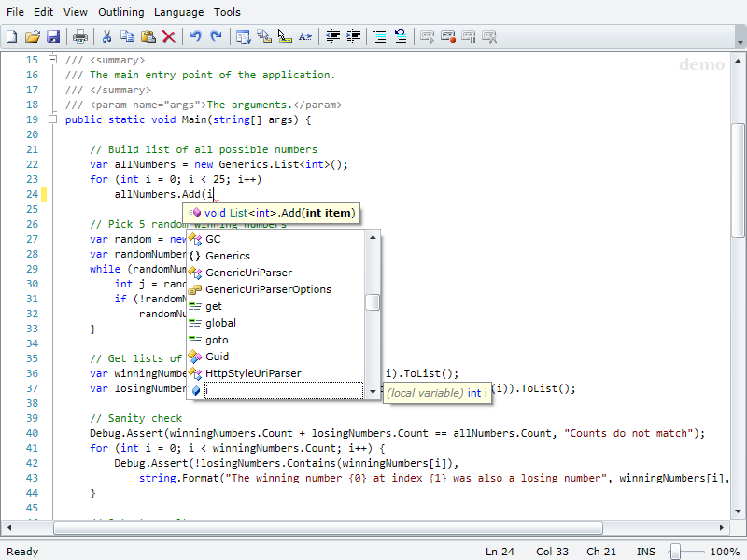Click the editor horizontal scroll left arrow
747x560 pixels.
pyautogui.click(x=9, y=527)
